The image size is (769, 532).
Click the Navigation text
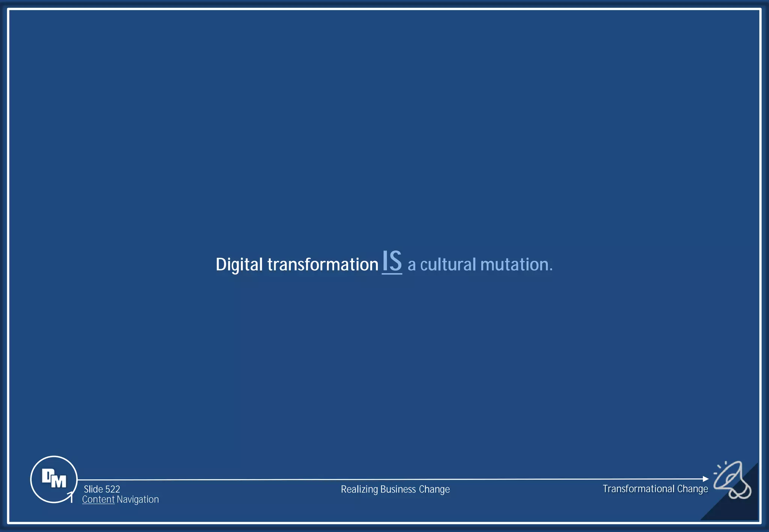(x=138, y=499)
